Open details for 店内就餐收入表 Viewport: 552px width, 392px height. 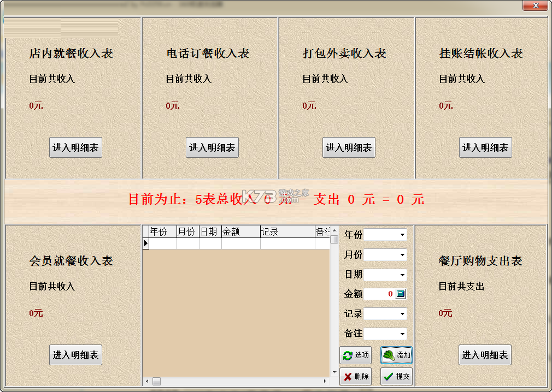[75, 147]
